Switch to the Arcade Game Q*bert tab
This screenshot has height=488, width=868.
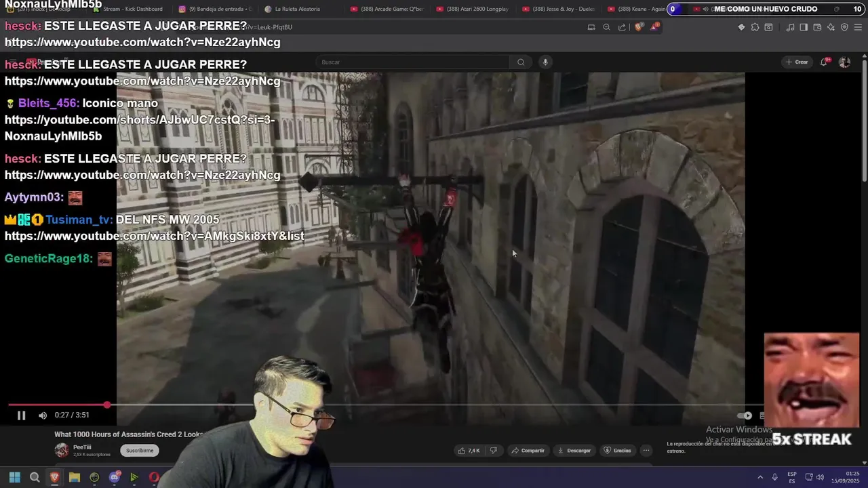387,9
